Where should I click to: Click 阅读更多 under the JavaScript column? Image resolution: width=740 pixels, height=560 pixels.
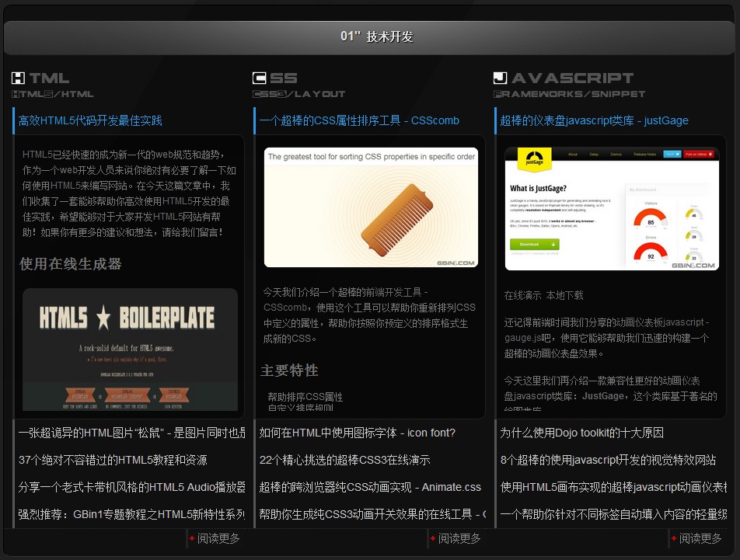700,538
